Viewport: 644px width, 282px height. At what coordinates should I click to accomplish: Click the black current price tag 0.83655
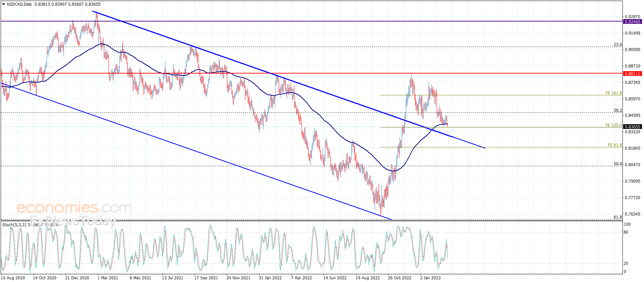(632, 127)
